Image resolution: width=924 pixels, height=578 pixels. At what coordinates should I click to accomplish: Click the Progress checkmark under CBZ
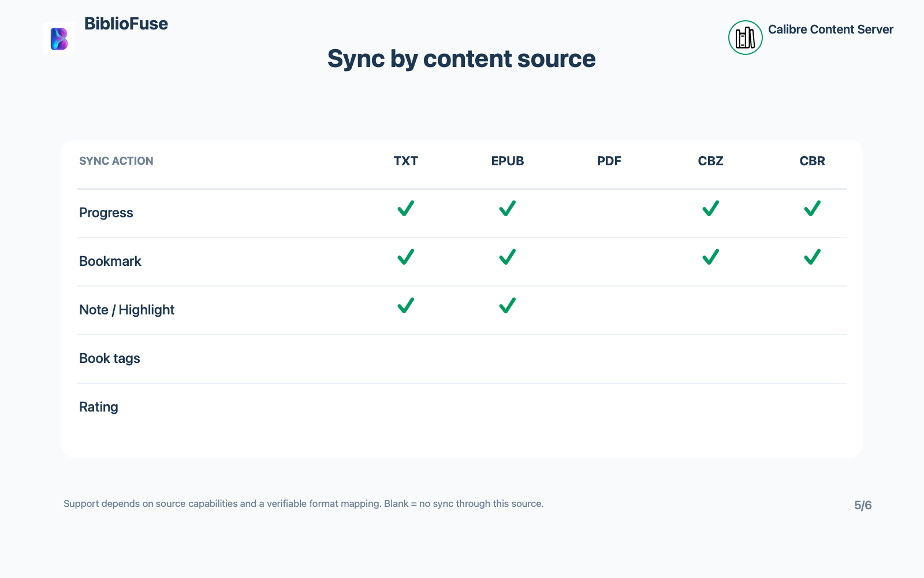[x=711, y=208]
